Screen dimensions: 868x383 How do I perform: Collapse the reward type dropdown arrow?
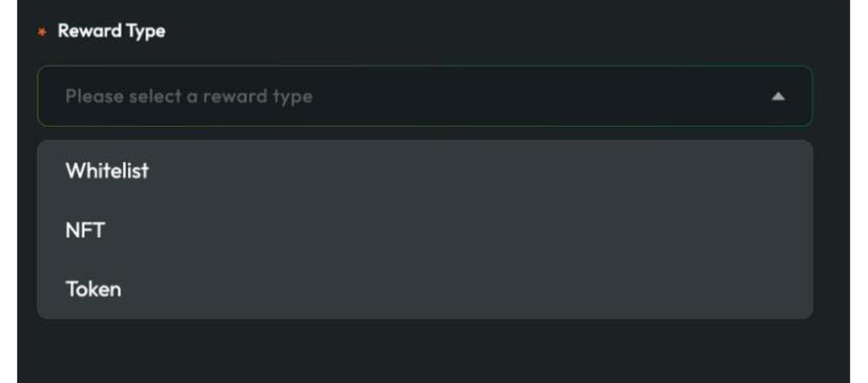[x=778, y=96]
